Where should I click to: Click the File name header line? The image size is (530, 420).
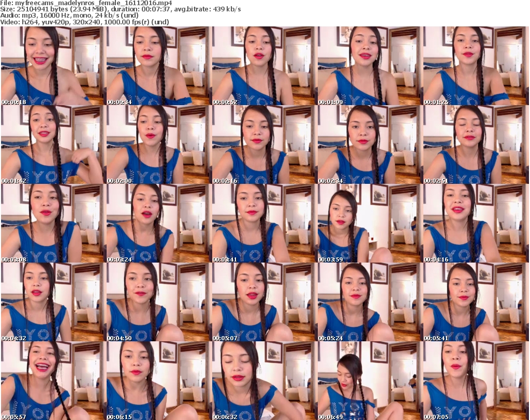86,3
